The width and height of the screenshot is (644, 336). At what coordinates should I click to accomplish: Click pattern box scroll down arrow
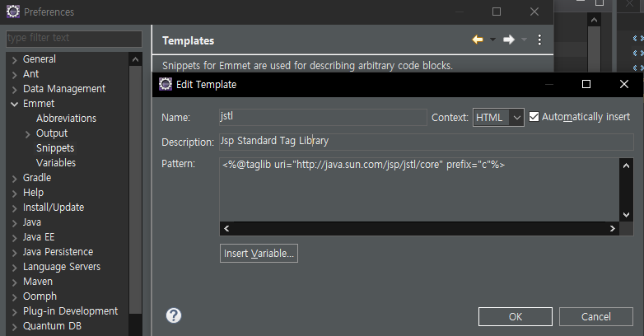click(x=626, y=215)
